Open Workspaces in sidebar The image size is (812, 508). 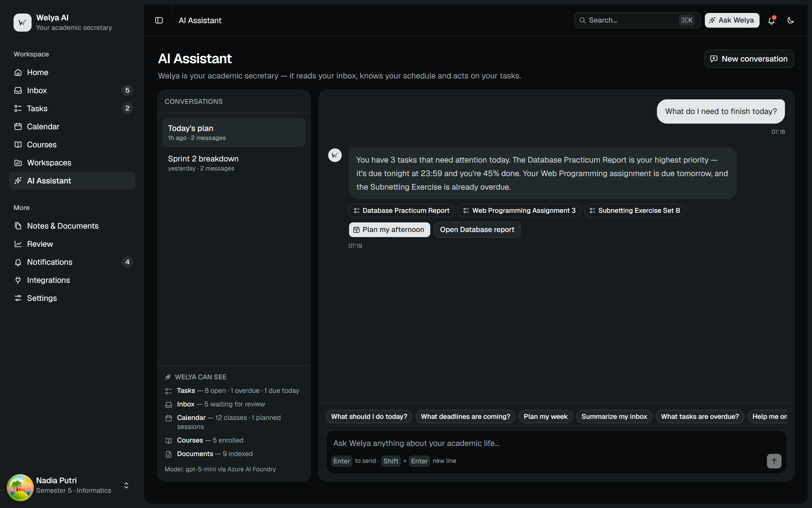point(72,163)
